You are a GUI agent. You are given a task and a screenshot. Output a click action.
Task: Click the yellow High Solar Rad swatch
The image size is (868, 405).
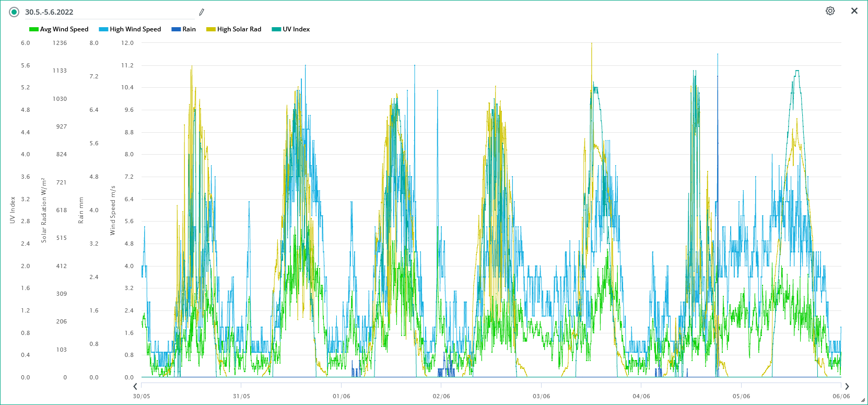210,29
